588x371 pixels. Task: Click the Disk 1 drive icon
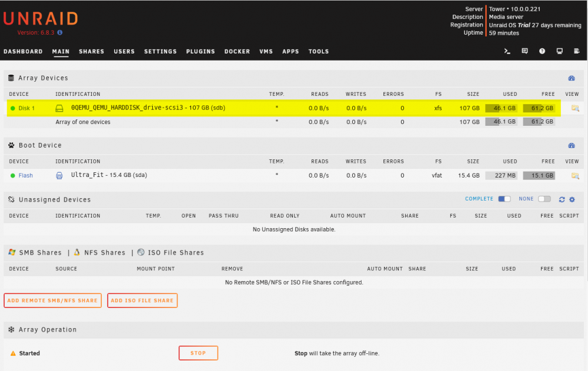pos(59,108)
